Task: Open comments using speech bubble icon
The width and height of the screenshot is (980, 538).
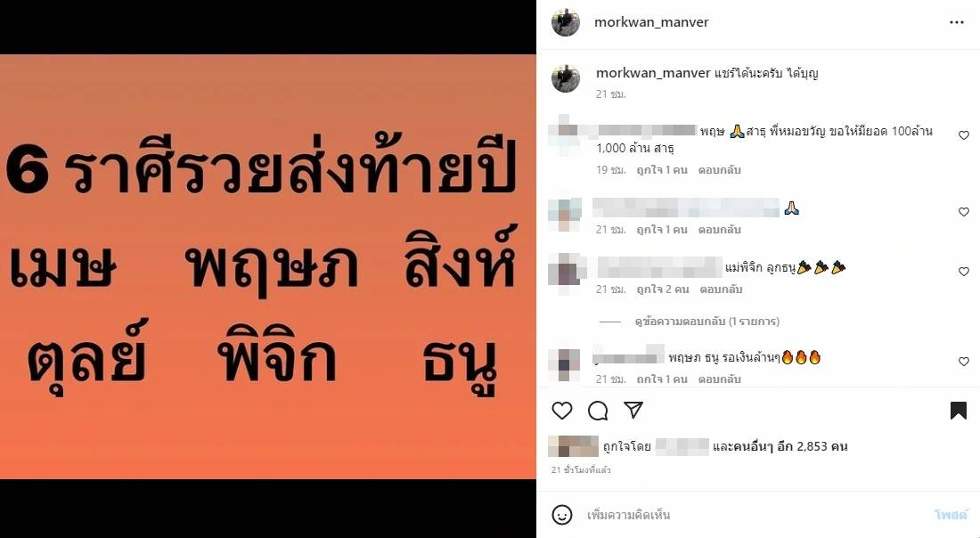Action: tap(598, 411)
